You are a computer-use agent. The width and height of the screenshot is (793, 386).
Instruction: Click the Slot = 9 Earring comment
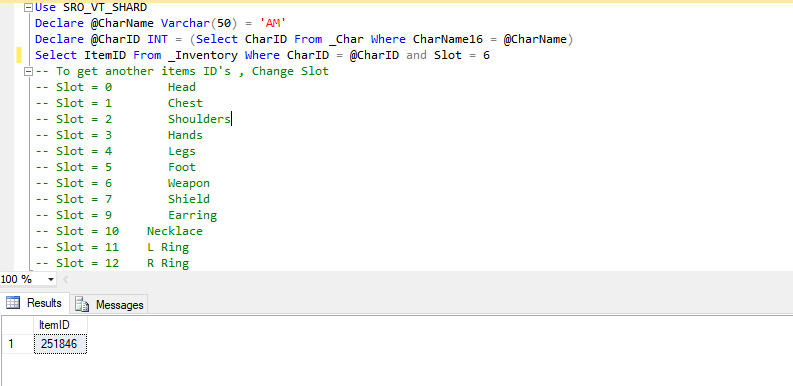[126, 215]
